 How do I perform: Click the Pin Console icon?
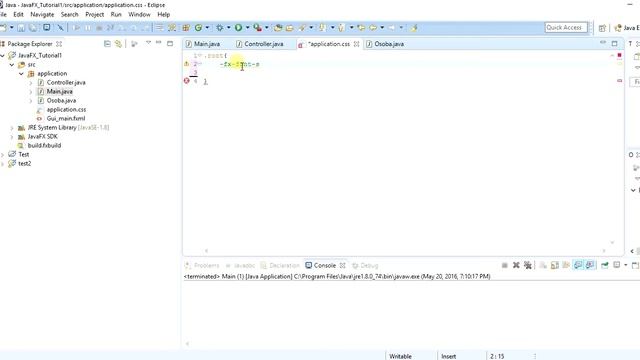[604, 265]
